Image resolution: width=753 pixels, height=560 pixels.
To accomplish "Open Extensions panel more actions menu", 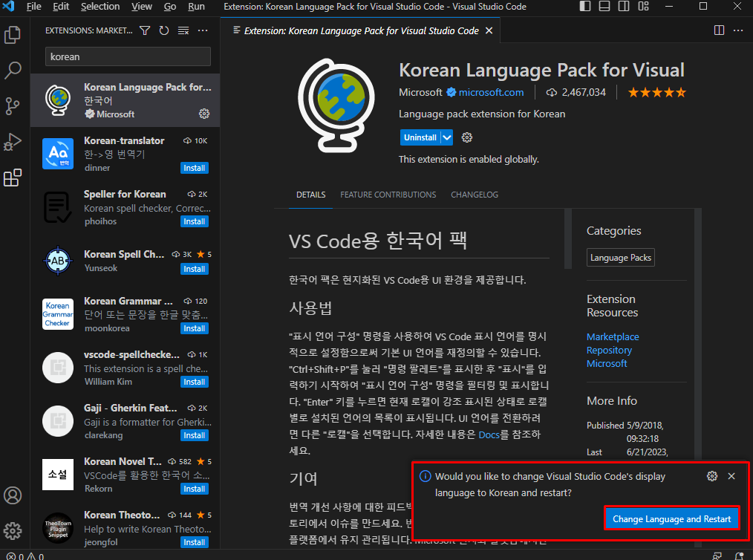I will tap(203, 30).
